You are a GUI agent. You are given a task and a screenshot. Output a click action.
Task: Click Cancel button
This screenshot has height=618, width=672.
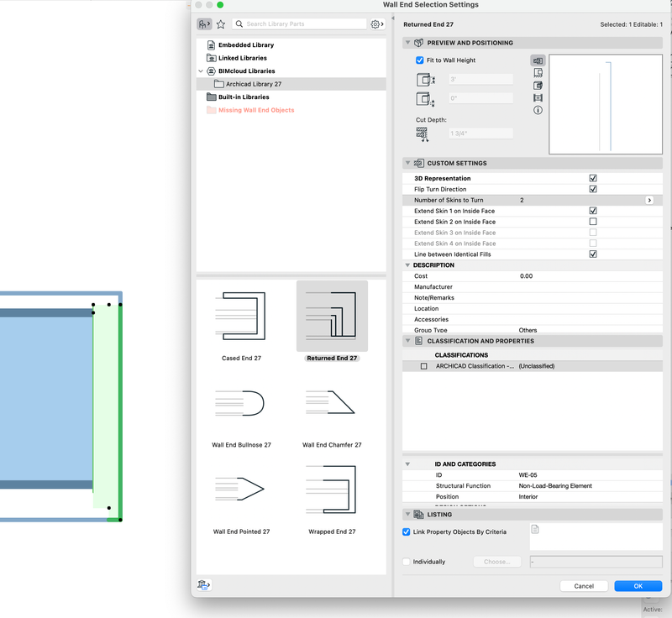click(x=584, y=586)
